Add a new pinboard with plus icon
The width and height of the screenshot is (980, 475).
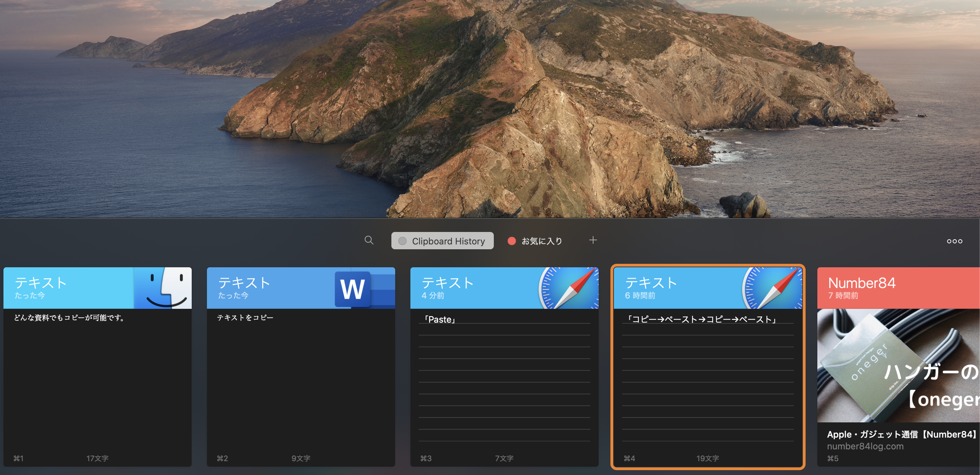tap(592, 240)
